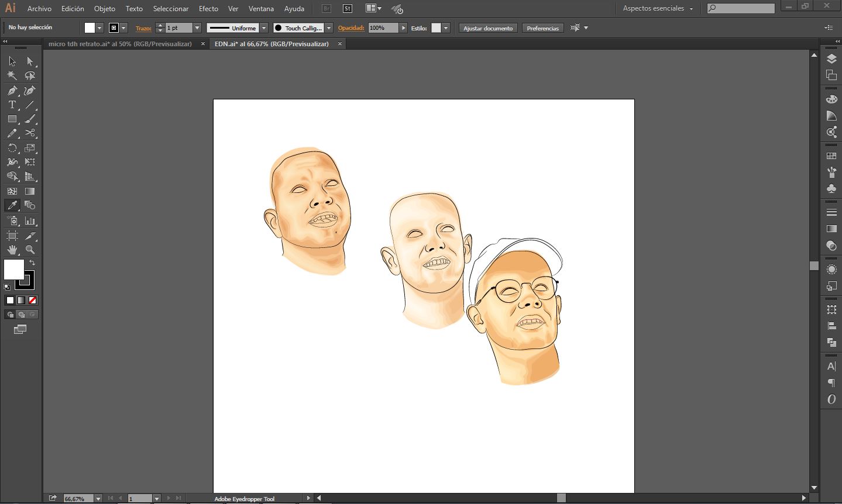Open the Ventana menu
This screenshot has height=504, width=842.
(x=261, y=9)
